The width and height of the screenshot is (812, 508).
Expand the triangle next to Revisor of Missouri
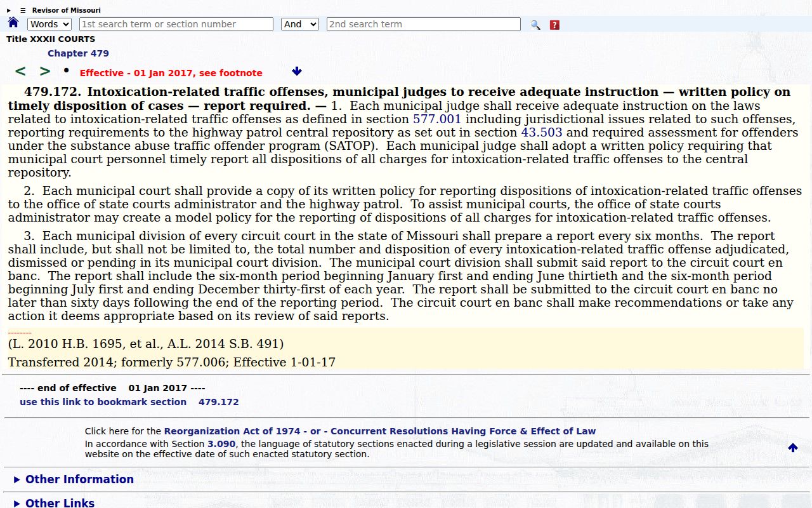coord(9,10)
